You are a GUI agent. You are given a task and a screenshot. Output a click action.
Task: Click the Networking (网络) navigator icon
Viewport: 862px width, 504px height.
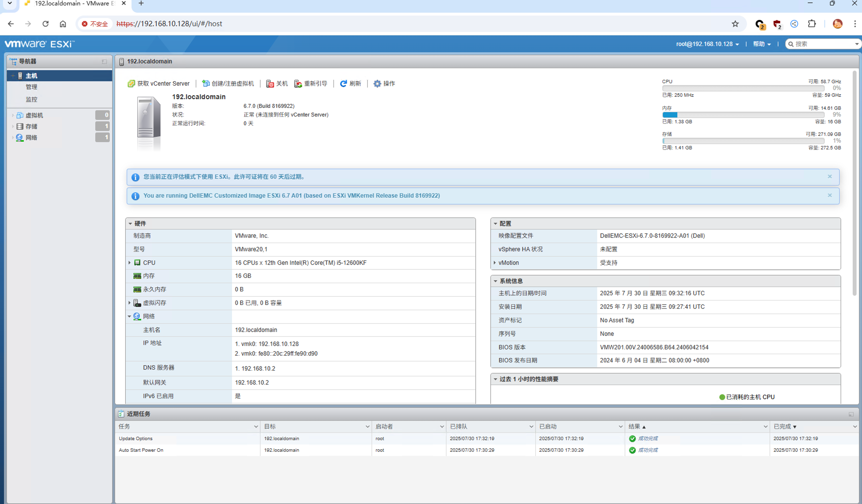(20, 137)
